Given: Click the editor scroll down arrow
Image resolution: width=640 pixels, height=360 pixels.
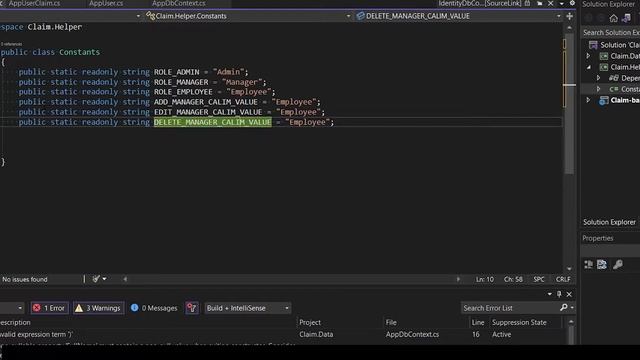Looking at the screenshot, I should 569,269.
